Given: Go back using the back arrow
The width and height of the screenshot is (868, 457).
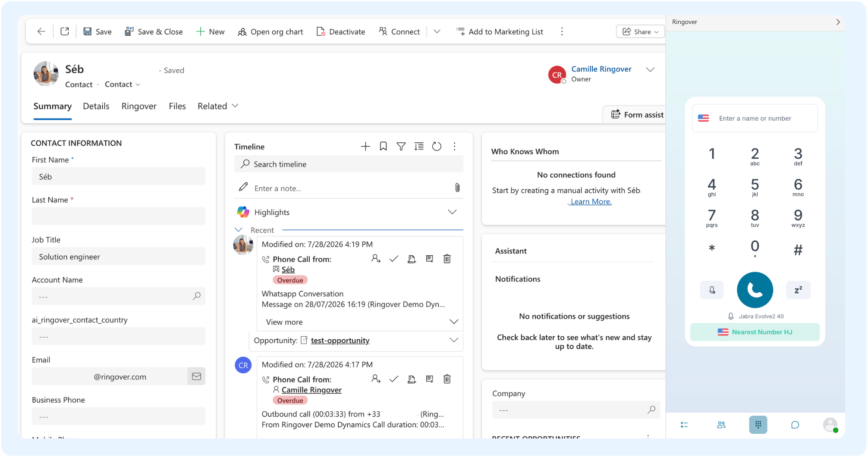Looking at the screenshot, I should [41, 31].
